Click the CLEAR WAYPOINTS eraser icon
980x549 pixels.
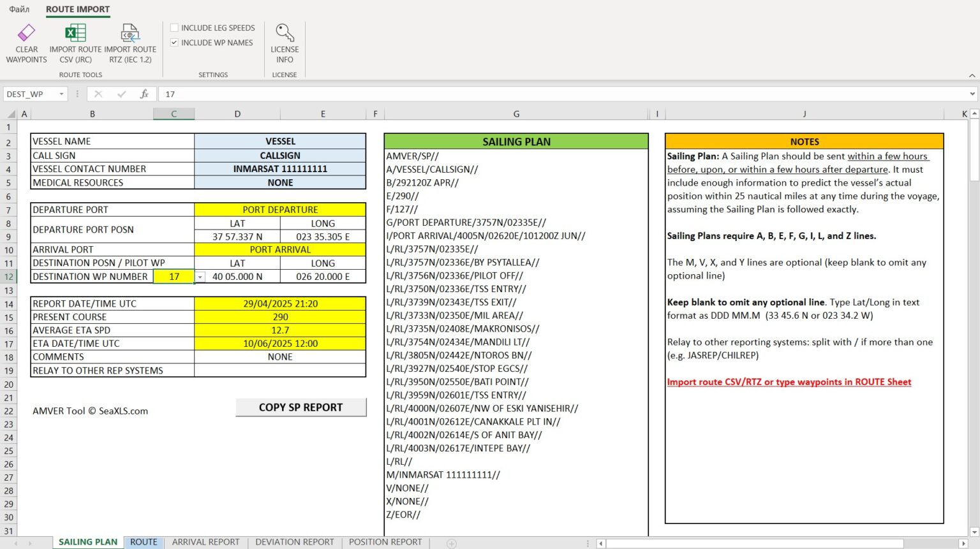(26, 33)
